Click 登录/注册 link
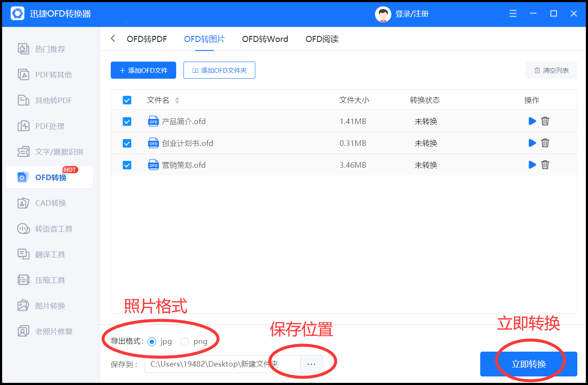This screenshot has width=588, height=385. click(x=412, y=14)
